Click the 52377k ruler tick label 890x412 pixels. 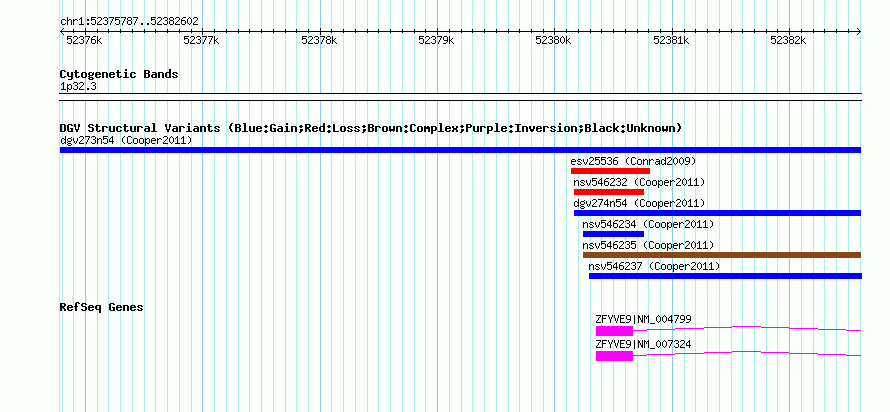201,40
